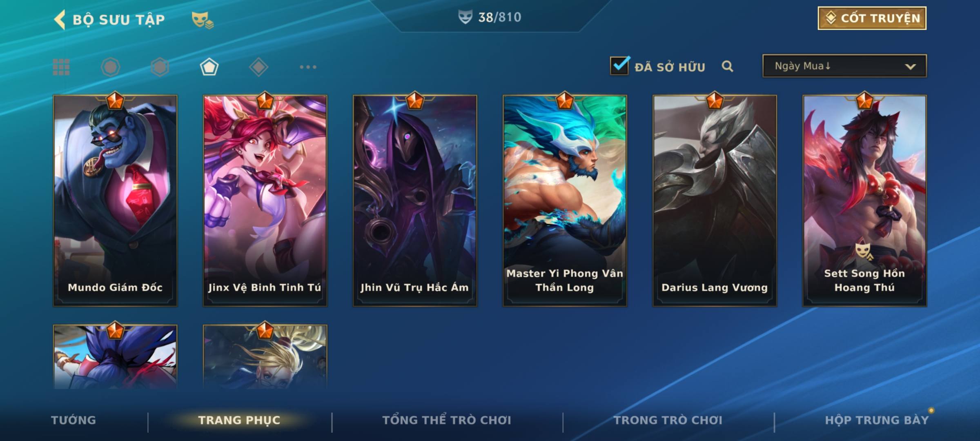Select the diamond rarity filter icon
The image size is (980, 441).
258,67
